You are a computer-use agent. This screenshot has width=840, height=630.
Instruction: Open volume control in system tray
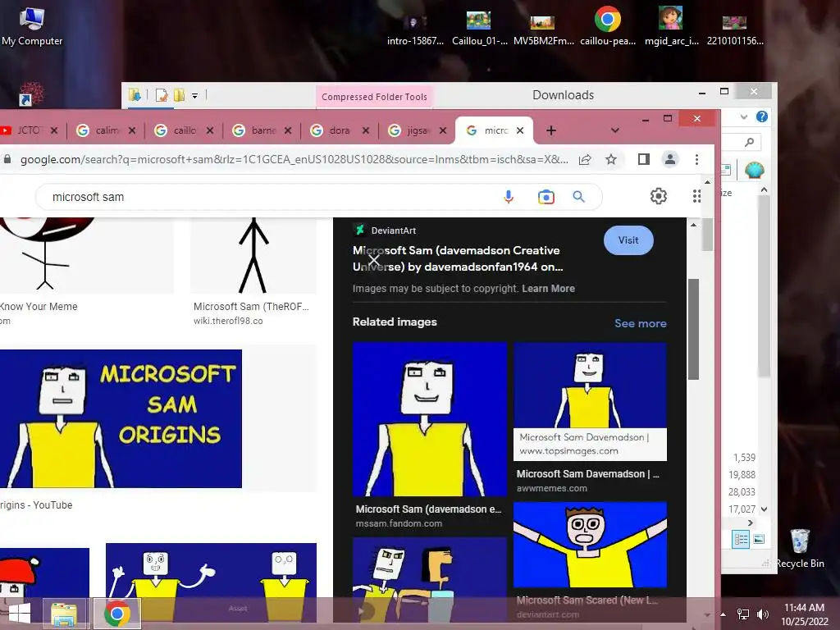763,614
